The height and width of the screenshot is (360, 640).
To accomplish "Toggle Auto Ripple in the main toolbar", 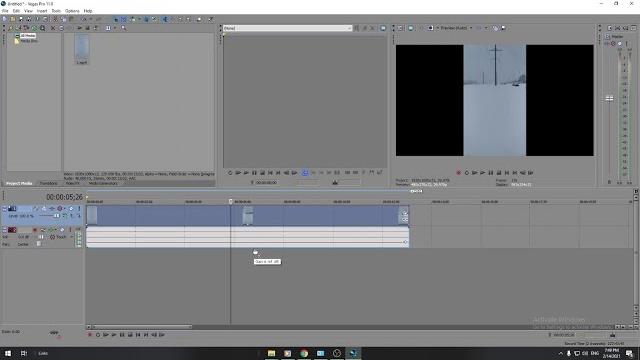I will pos(132,19).
